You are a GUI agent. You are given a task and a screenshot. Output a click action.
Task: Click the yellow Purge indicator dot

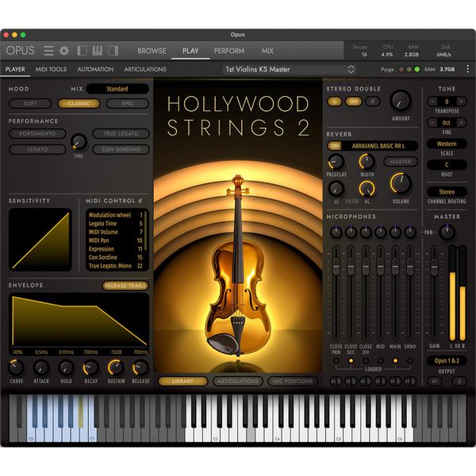[409, 70]
